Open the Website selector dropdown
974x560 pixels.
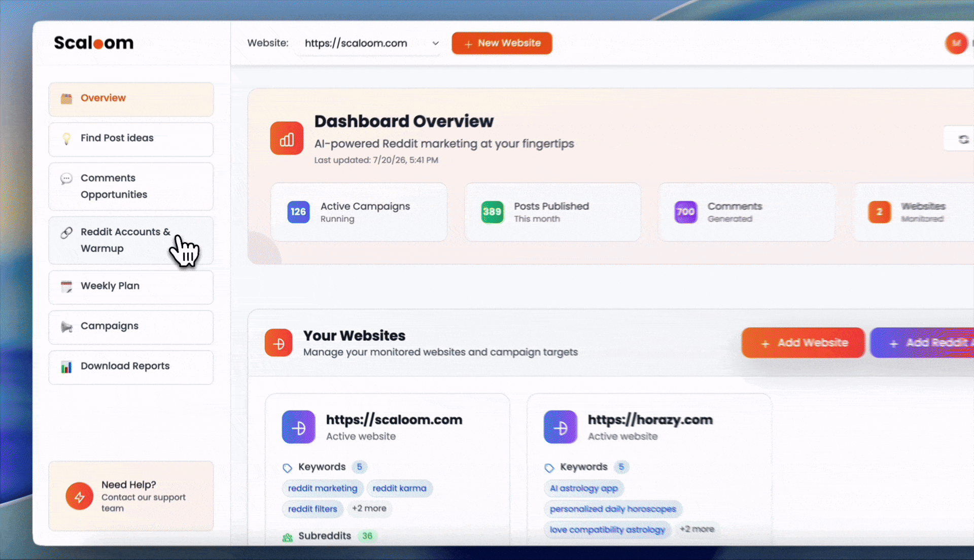coord(371,44)
